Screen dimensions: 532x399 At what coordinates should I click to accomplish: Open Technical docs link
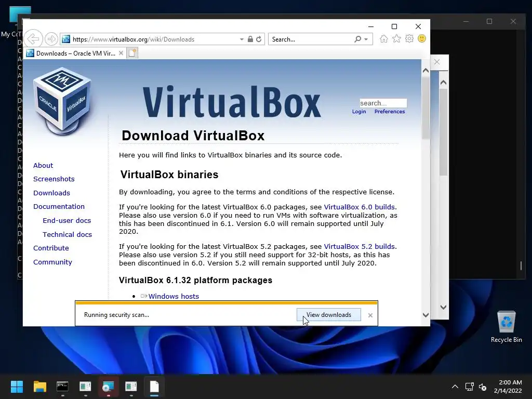pos(67,234)
